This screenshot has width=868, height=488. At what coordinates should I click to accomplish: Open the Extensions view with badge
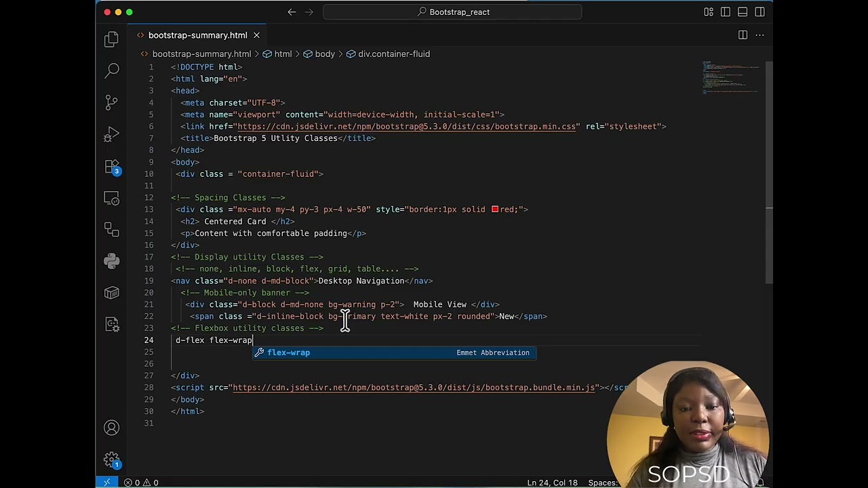[x=112, y=166]
